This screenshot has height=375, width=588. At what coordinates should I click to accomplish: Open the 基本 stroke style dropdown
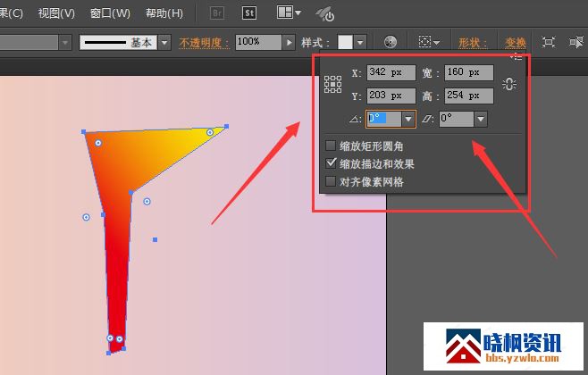(x=166, y=42)
